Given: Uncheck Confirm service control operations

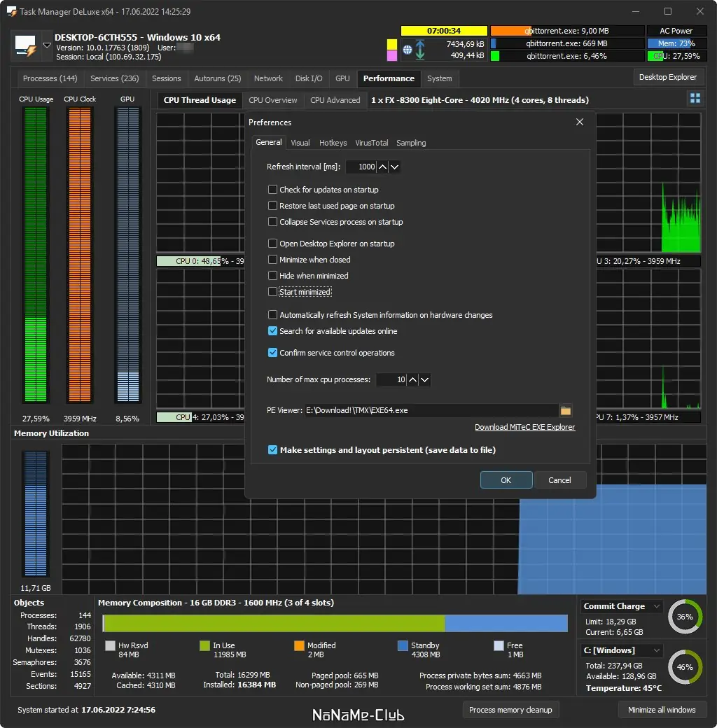Looking at the screenshot, I should (272, 353).
